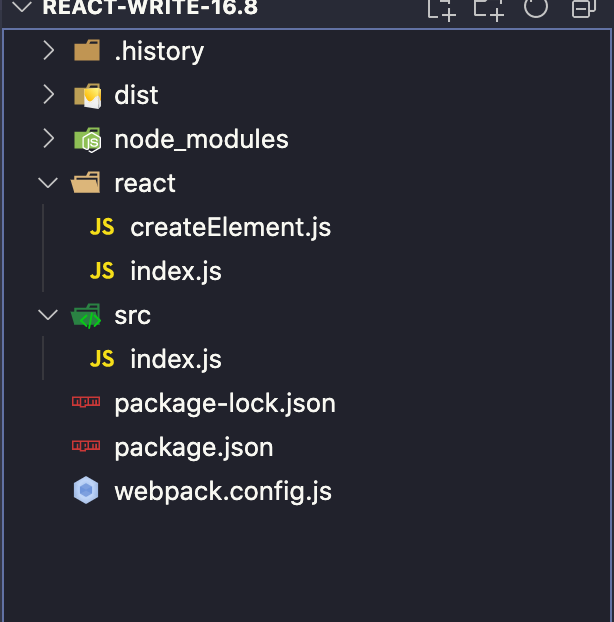Open index.js inside the react folder

tap(176, 272)
